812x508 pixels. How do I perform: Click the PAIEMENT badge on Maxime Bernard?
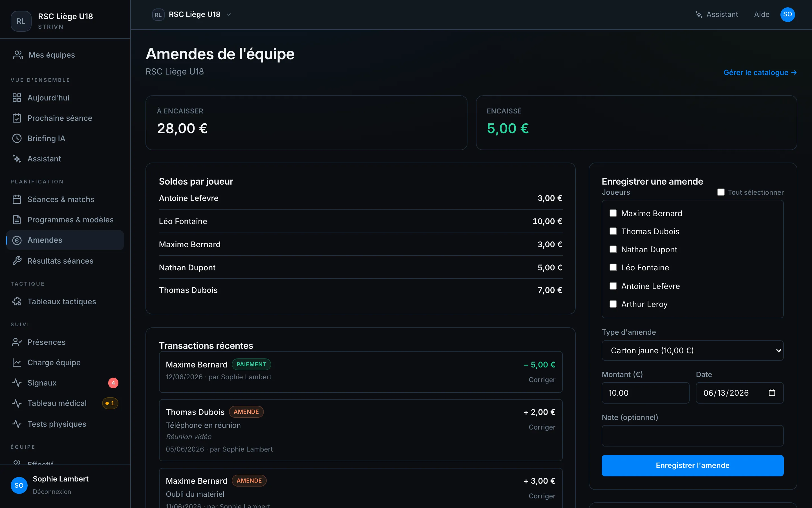[251, 364]
